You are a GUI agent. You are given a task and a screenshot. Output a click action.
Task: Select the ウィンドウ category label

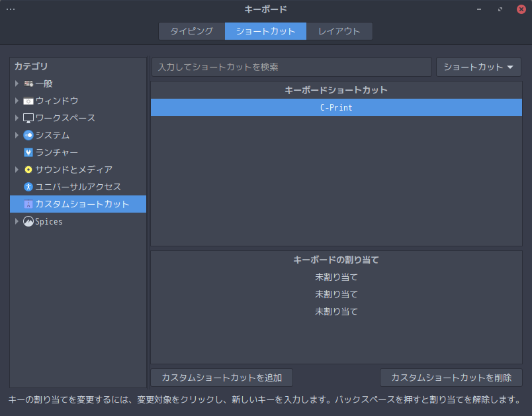coord(57,101)
